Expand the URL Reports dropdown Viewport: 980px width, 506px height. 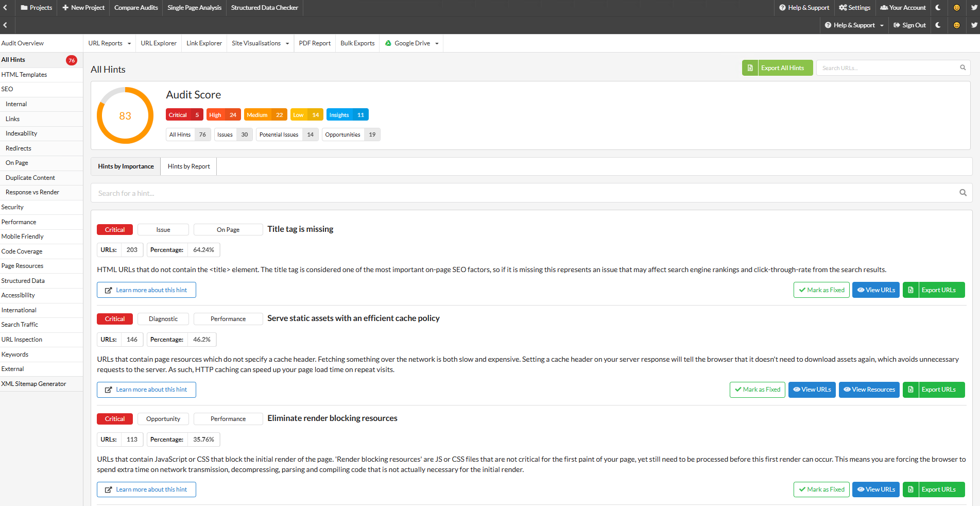[x=109, y=43]
